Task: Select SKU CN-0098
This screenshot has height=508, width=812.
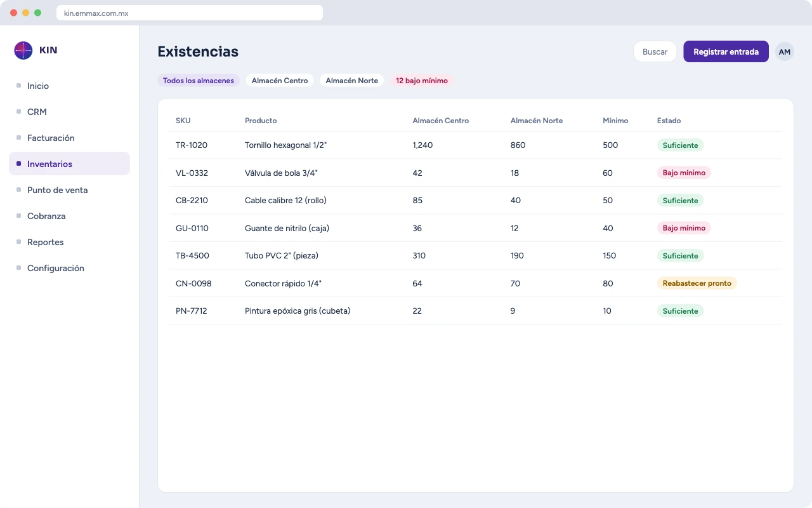Action: (193, 283)
